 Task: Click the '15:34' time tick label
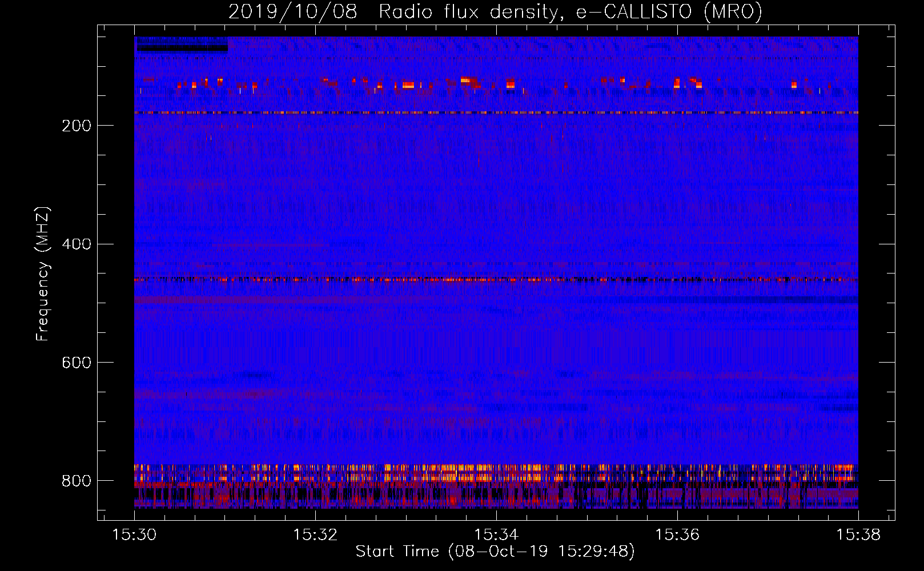click(496, 534)
